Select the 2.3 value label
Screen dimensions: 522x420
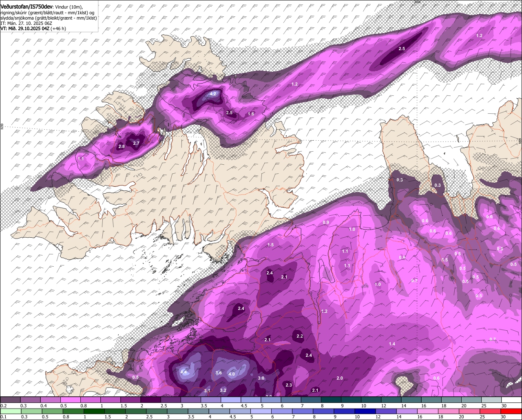289,385
